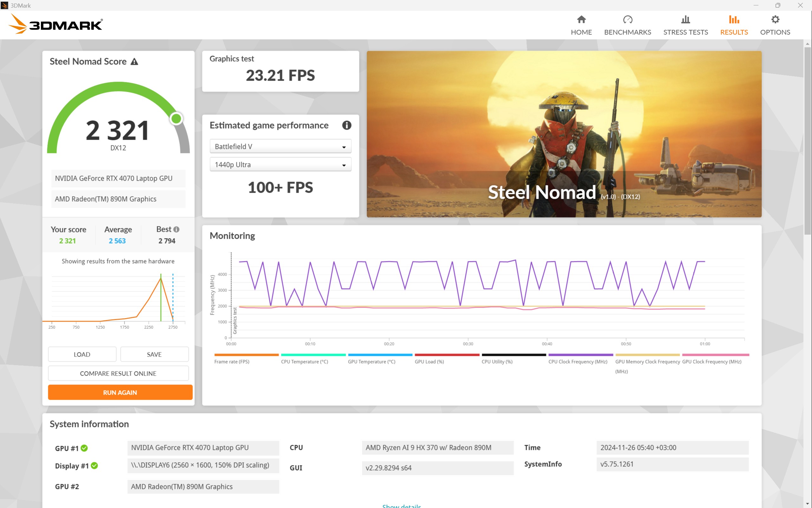
Task: Click the scroll up arrow of the page scrollbar
Action: [x=807, y=44]
